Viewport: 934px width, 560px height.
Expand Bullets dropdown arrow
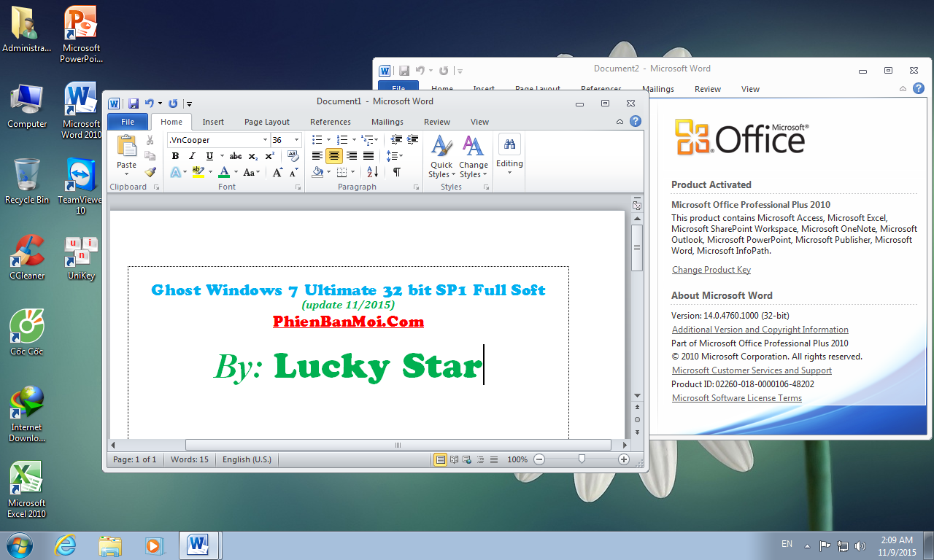pyautogui.click(x=328, y=139)
